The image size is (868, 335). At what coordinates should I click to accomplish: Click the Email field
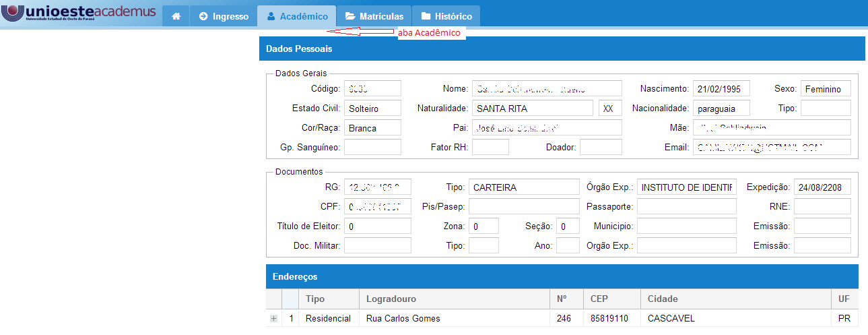772,148
